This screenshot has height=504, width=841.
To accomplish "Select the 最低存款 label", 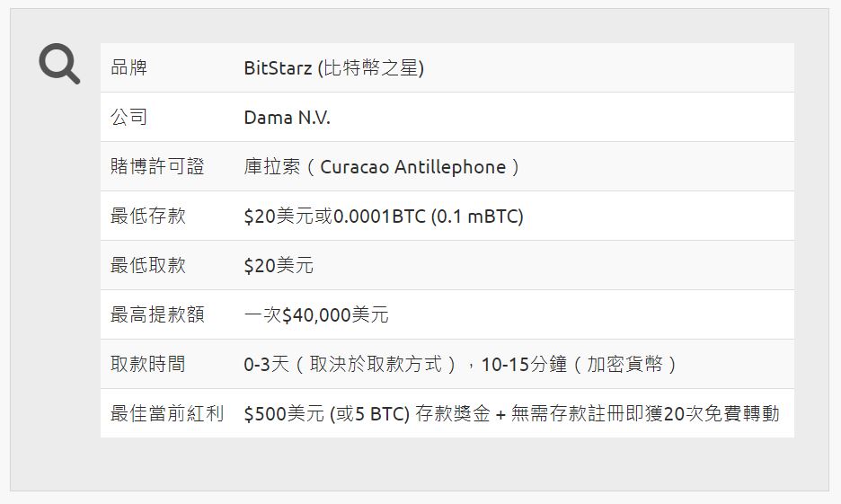I will pos(148,216).
